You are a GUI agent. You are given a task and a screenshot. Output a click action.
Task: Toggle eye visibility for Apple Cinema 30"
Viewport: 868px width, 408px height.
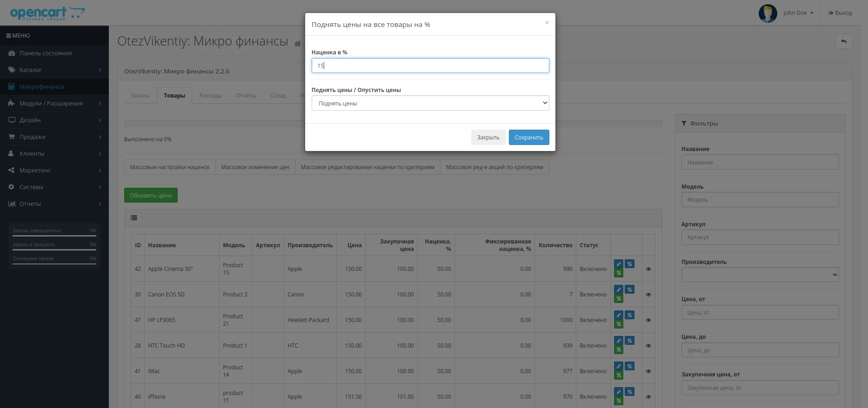coord(648,269)
